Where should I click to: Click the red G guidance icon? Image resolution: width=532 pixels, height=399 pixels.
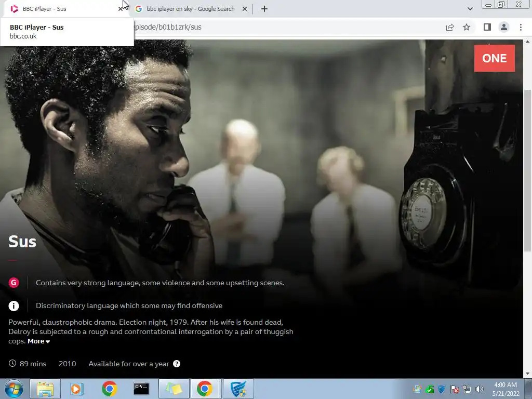click(x=14, y=282)
